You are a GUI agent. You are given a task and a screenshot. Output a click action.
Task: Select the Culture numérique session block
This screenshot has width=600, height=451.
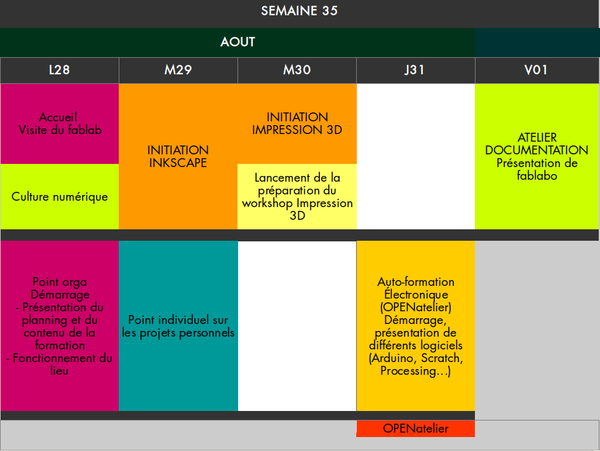[x=59, y=196]
